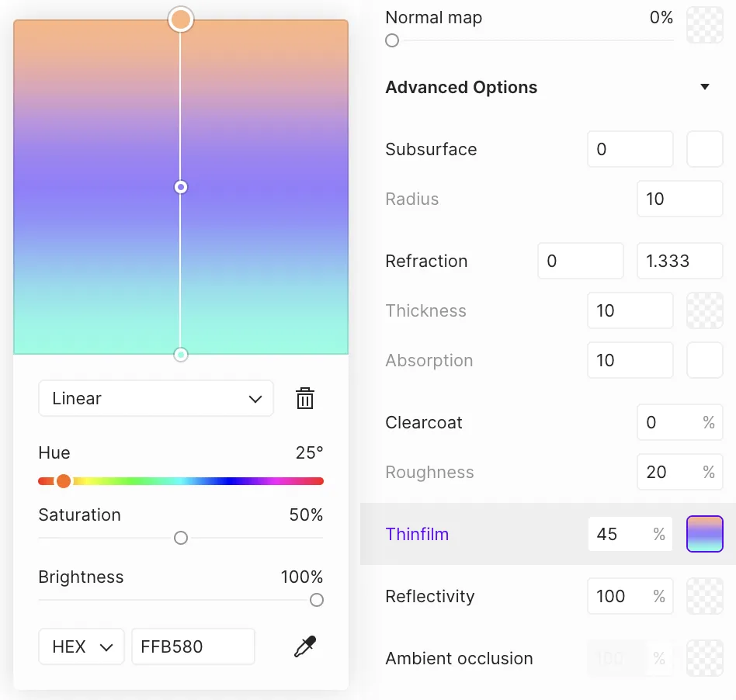Select the top orange gradient stop
Image resolution: width=736 pixels, height=700 pixels.
click(181, 19)
